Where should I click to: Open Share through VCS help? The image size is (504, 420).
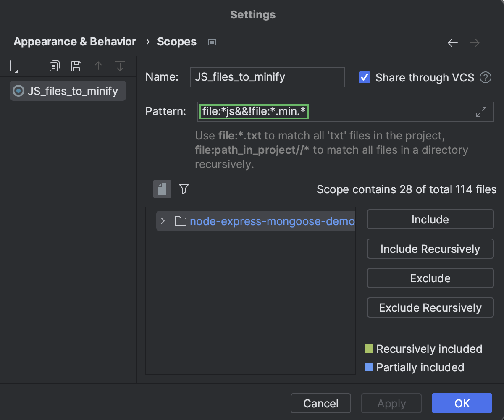tap(485, 78)
